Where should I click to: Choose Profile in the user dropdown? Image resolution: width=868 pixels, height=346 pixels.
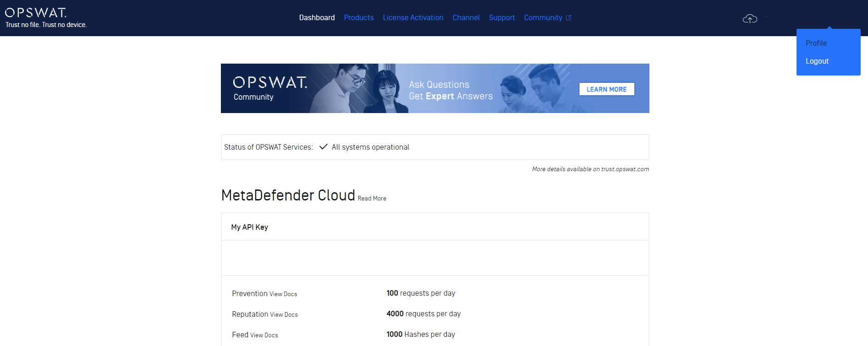(x=816, y=43)
